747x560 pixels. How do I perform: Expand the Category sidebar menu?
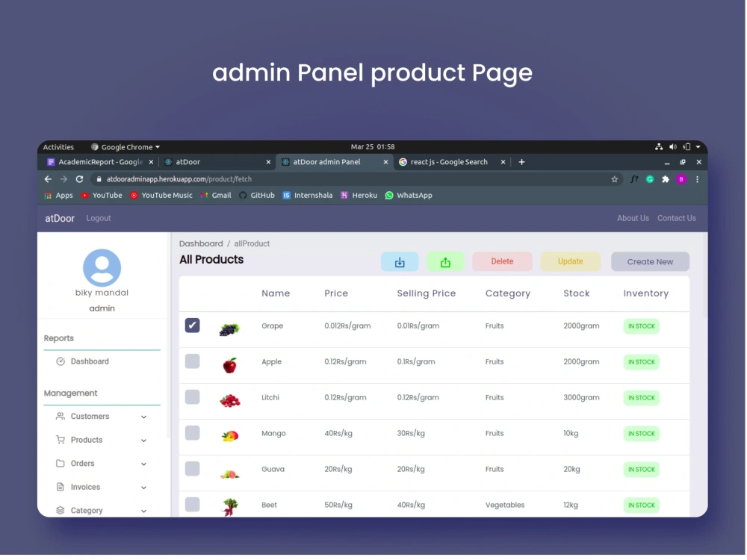102,511
